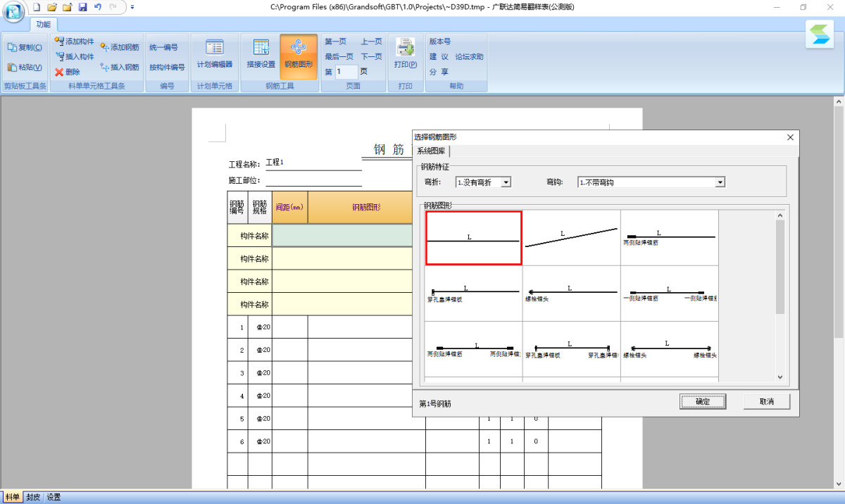Image resolution: width=845 pixels, height=504 pixels.
Task: Expand the 弯折 bend type dropdown
Action: pyautogui.click(x=506, y=182)
